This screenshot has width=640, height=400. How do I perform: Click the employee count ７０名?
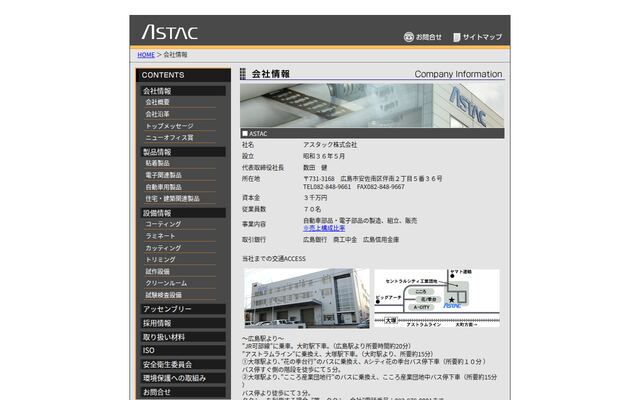click(x=312, y=209)
